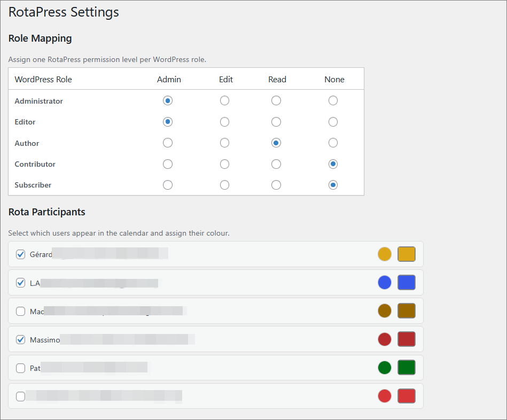Click the Admin column header

click(169, 80)
